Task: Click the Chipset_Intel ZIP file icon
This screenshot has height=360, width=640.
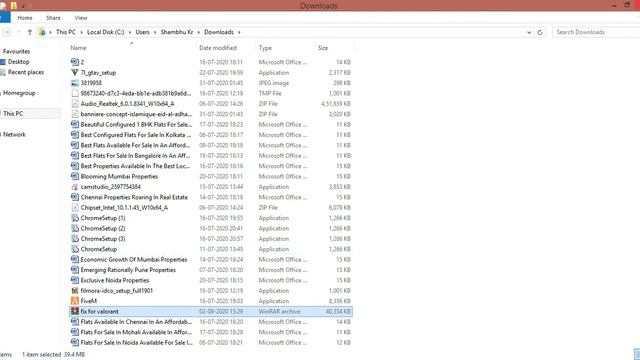Action: (x=75, y=208)
